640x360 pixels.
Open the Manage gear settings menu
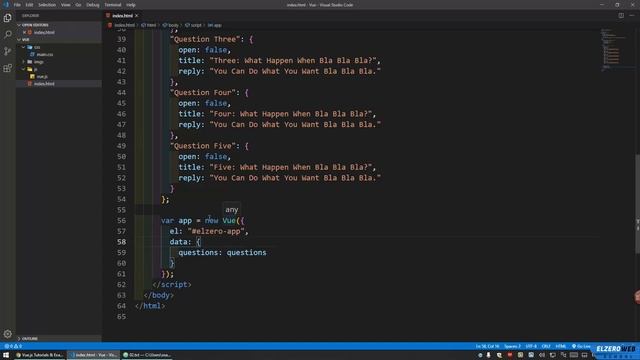(7, 334)
